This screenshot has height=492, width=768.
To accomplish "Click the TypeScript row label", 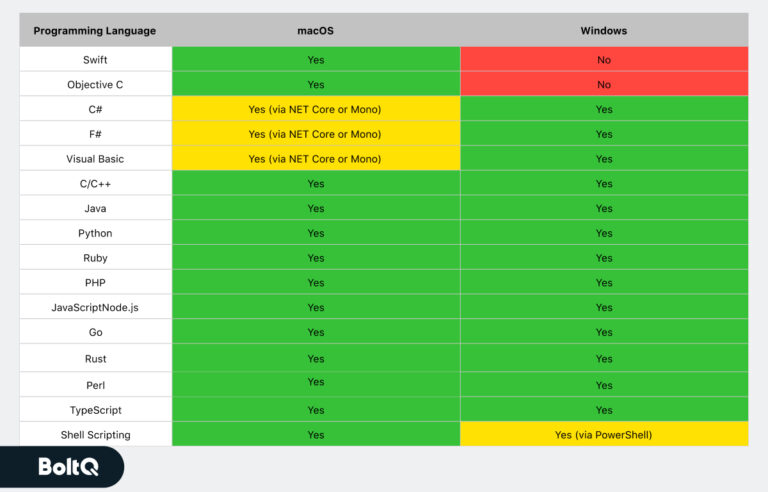I will pos(95,410).
